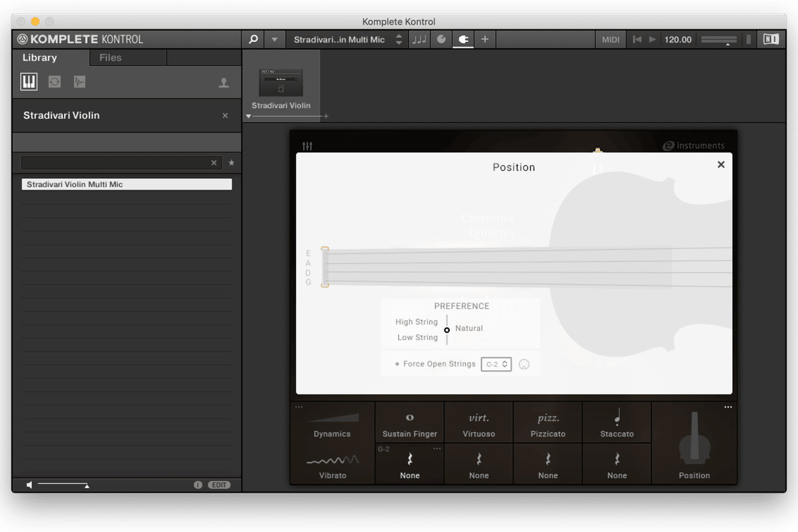Select the Stradivari Violin plug-in thumbnail
This screenshot has height=532, width=798.
[x=281, y=83]
